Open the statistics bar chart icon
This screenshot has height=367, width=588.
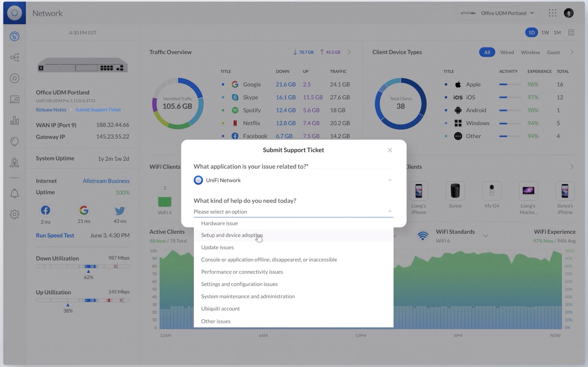14,120
